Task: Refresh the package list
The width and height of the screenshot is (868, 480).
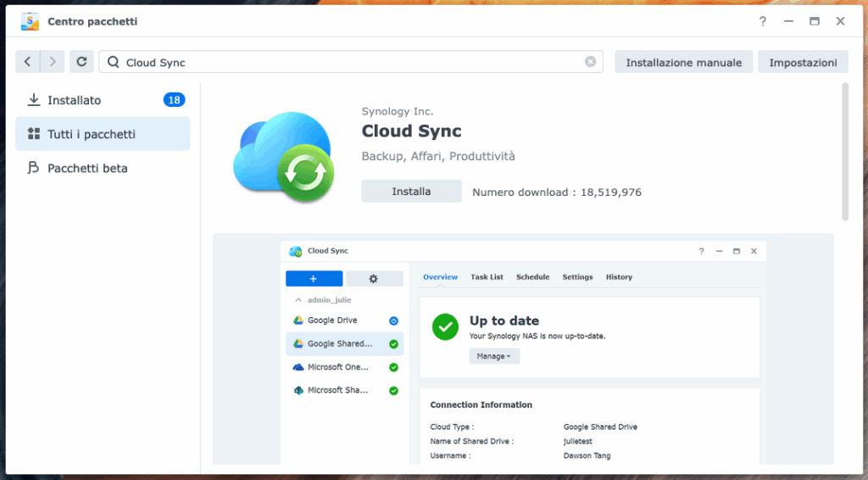Action: coord(81,62)
